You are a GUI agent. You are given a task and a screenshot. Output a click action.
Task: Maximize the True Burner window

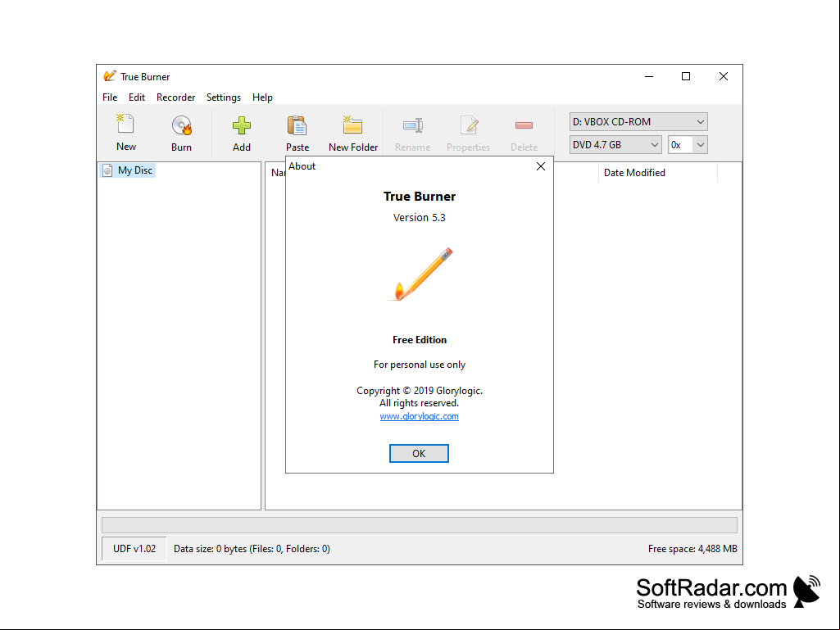(x=686, y=76)
